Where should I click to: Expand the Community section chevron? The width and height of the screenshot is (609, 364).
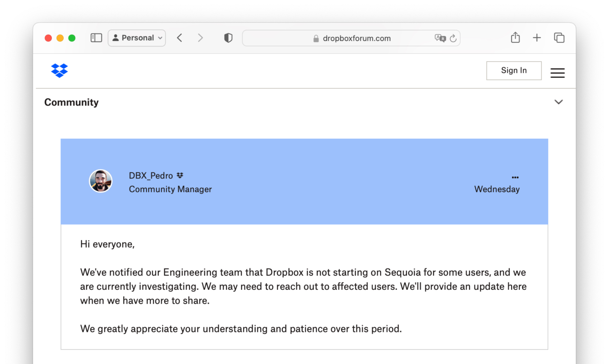(x=559, y=102)
